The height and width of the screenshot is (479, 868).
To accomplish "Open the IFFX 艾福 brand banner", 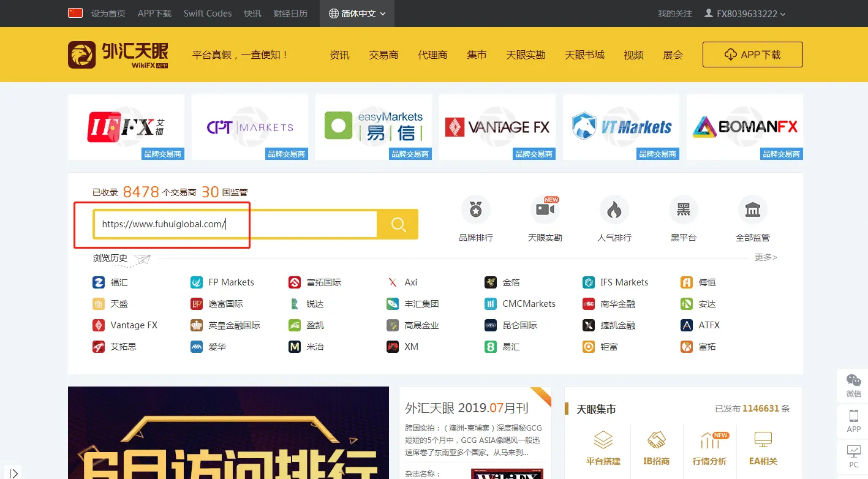I will click(126, 127).
